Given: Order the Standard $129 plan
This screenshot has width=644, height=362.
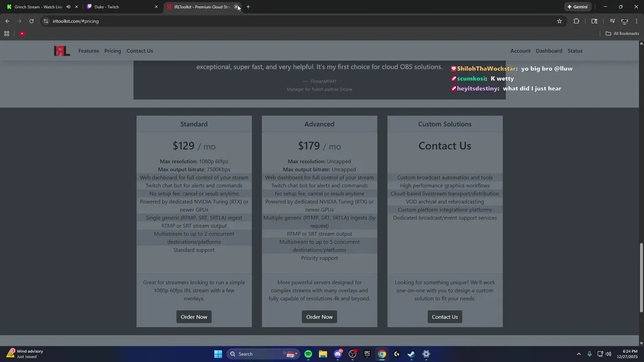Looking at the screenshot, I should pyautogui.click(x=194, y=317).
